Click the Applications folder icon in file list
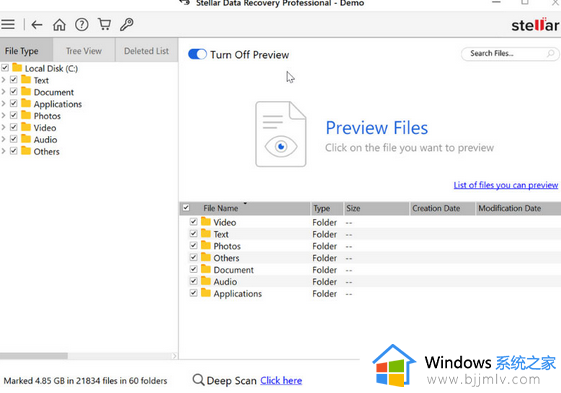 click(206, 292)
